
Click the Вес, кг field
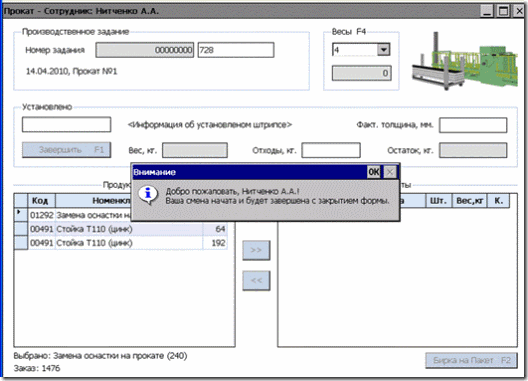pos(195,150)
